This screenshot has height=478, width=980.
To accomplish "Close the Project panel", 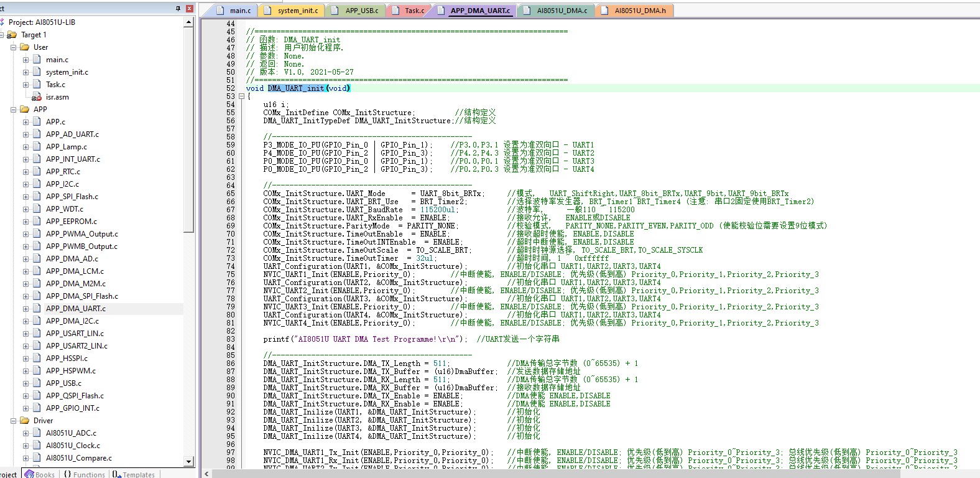I will pyautogui.click(x=190, y=8).
